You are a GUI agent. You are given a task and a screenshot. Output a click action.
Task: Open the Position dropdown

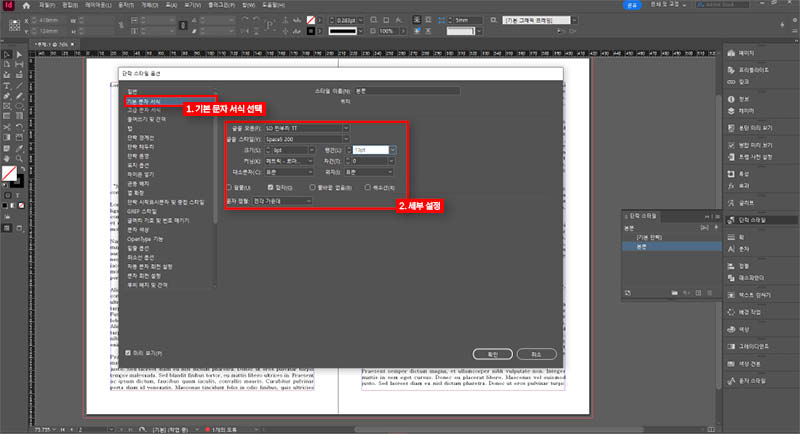368,172
